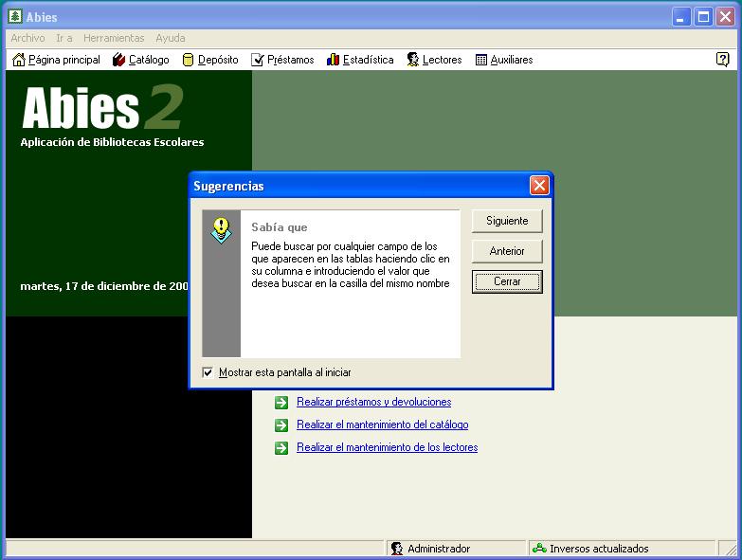
Task: Uncheck Mostrar esta pantalla al iniciar
Action: pyautogui.click(x=208, y=372)
